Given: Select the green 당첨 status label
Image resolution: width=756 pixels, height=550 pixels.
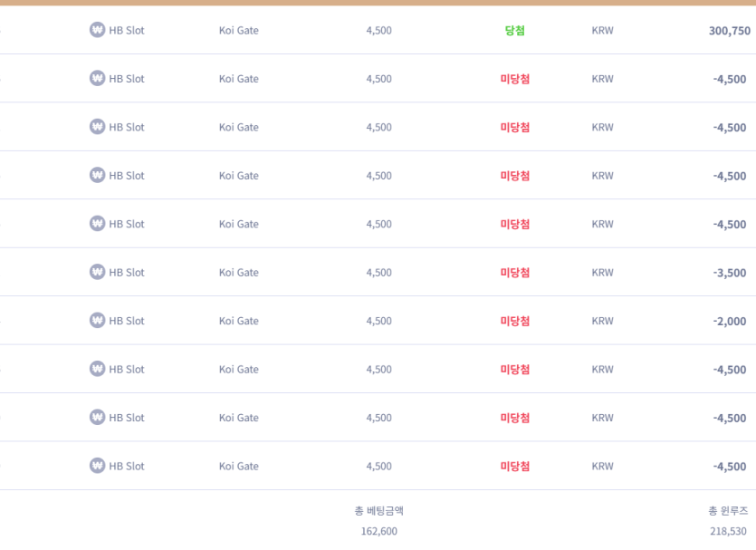Looking at the screenshot, I should click(x=514, y=31).
